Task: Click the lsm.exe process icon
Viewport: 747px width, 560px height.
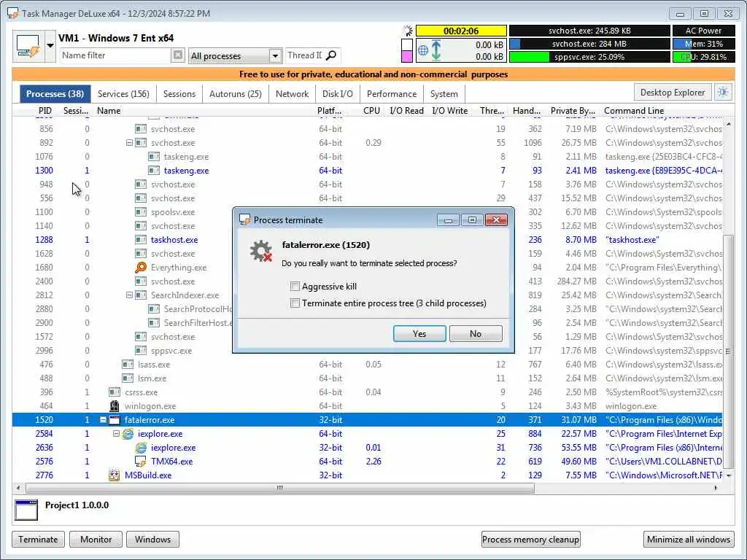Action: (127, 378)
